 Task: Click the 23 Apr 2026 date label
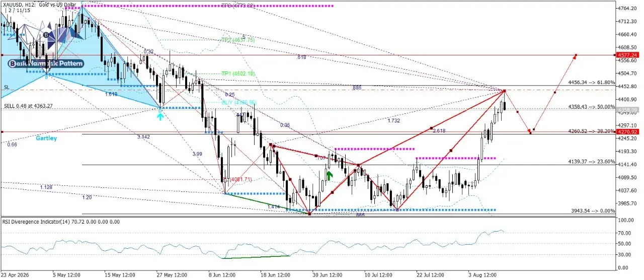tap(15, 275)
